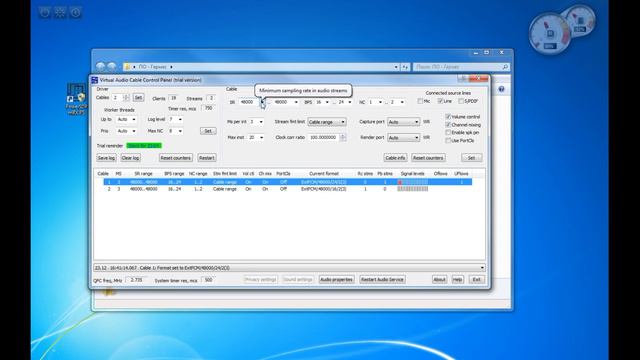Image resolution: width=640 pixels, height=360 pixels.
Task: Click the Restart Audio Service button
Action: 382,280
